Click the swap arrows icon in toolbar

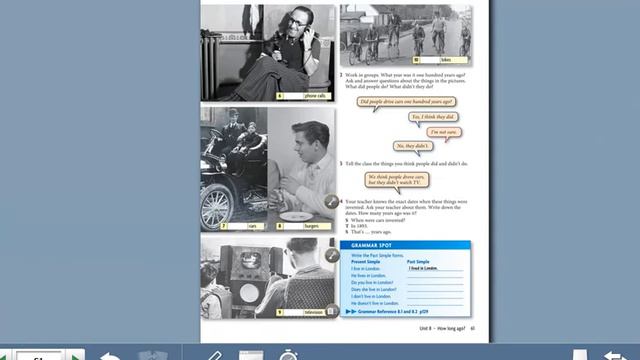617,355
